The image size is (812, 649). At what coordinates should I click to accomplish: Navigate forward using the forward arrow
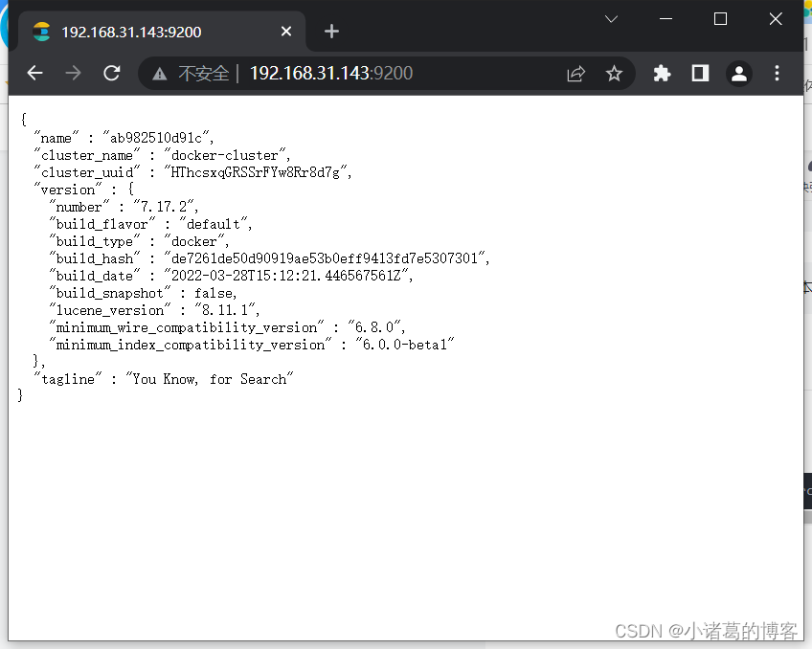tap(73, 73)
